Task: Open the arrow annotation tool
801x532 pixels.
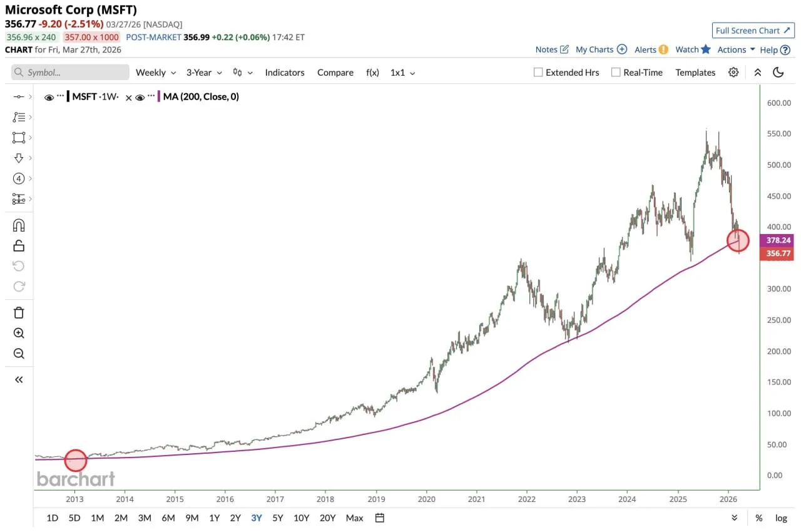Action: [x=19, y=158]
